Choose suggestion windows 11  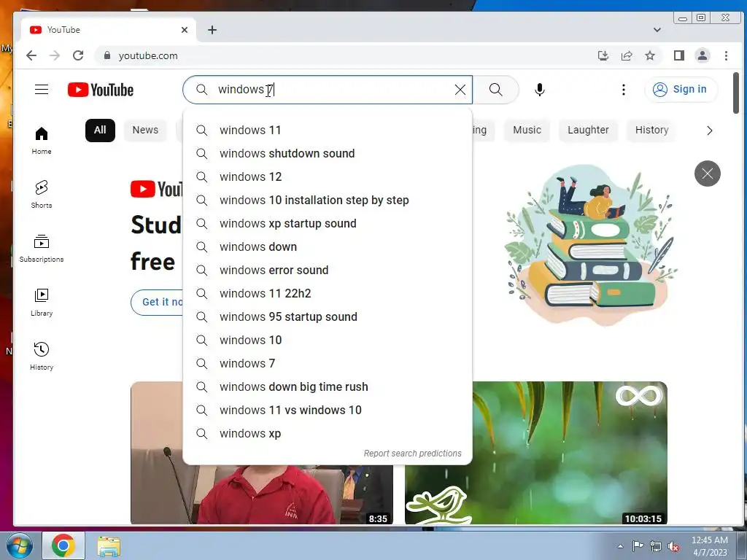coord(328,131)
